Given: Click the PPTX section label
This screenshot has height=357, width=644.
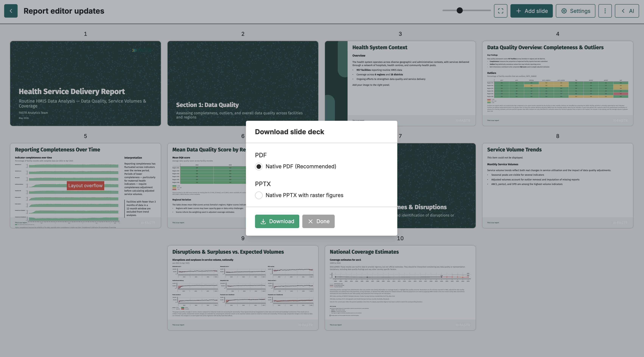Looking at the screenshot, I should [263, 184].
